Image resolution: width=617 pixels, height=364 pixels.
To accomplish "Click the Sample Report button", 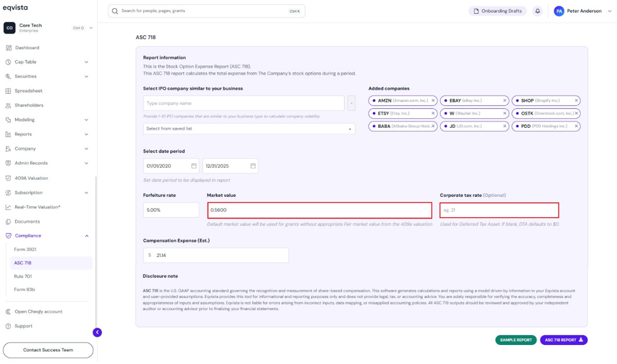I will (516, 340).
